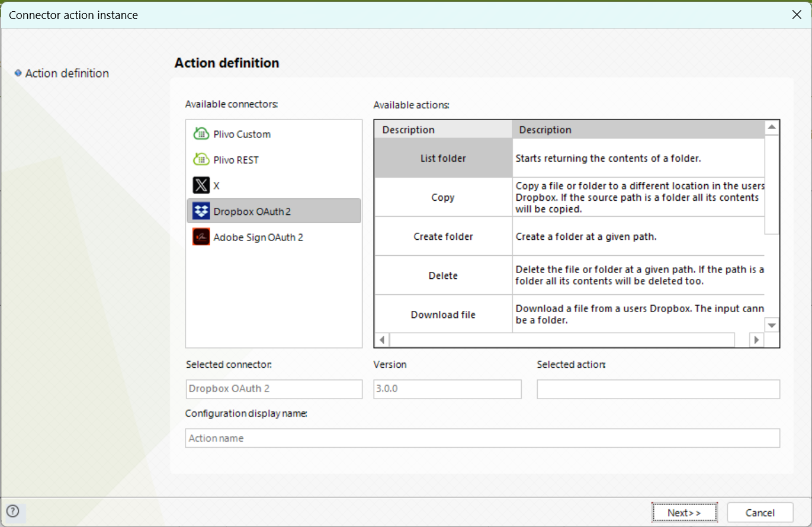The height and width of the screenshot is (527, 812).
Task: Select the Create folder action
Action: coord(443,236)
